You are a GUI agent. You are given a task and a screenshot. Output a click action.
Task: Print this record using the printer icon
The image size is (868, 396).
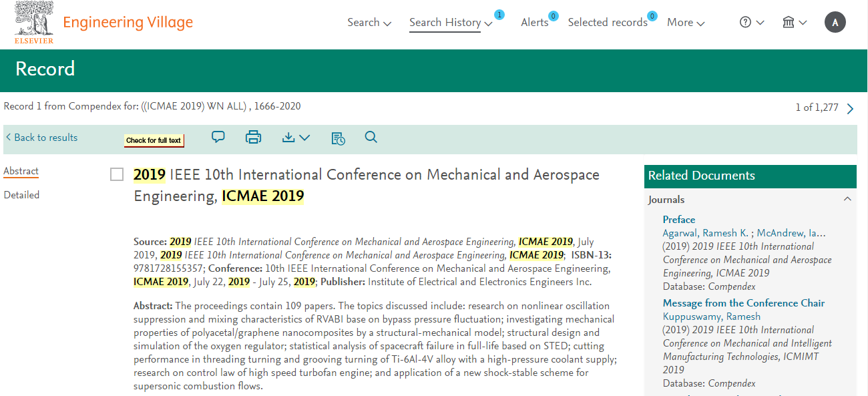253,138
